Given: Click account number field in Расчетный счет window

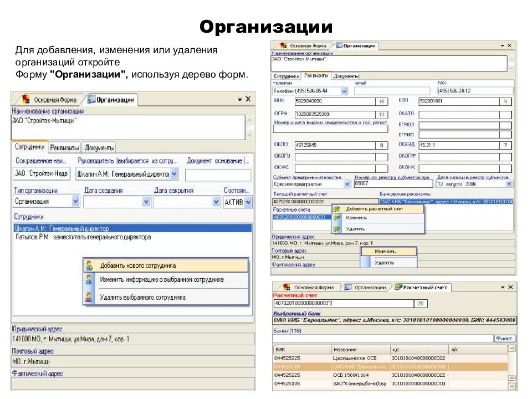Looking at the screenshot, I should click(344, 303).
